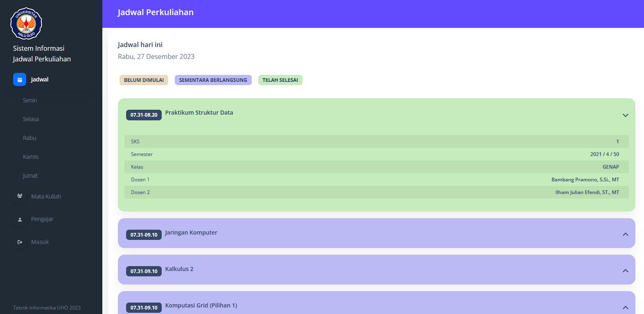
Task: Click the Jadwal hari ini heading
Action: coord(140,45)
